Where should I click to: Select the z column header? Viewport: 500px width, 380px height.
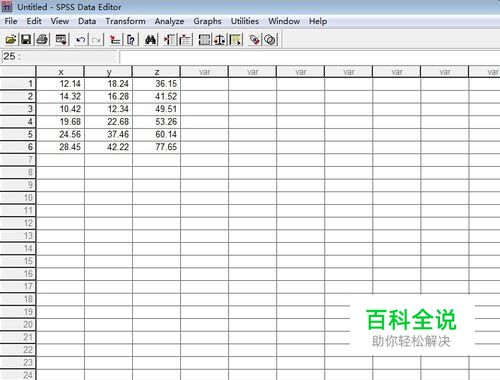tap(157, 72)
